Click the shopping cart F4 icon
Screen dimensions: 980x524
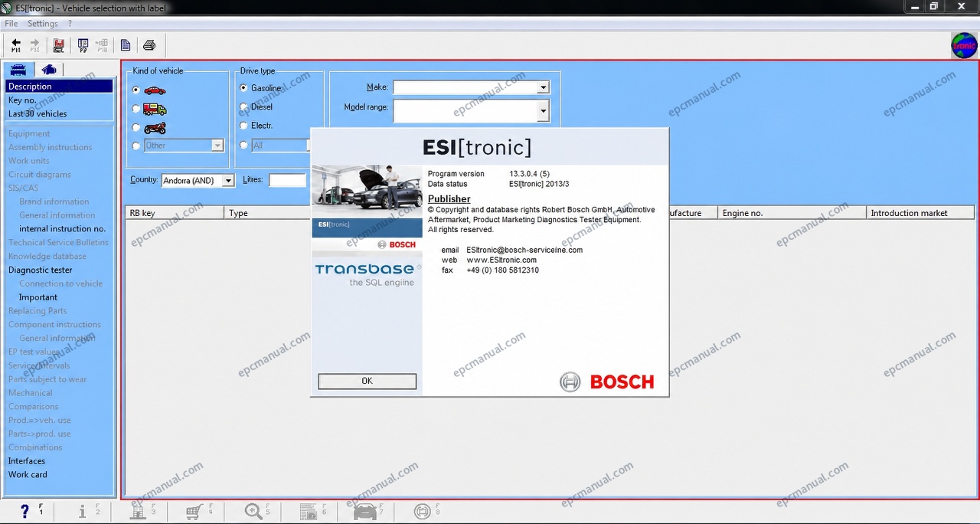pyautogui.click(x=194, y=511)
